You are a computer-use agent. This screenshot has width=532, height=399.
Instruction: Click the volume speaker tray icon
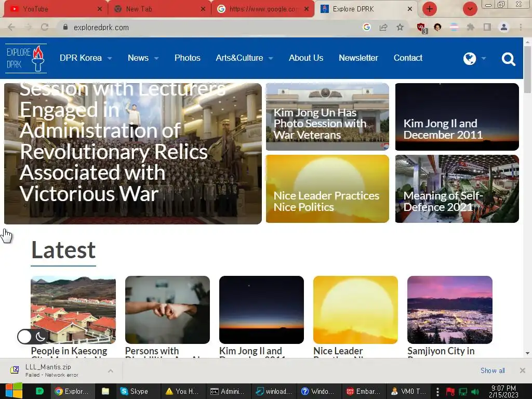click(475, 392)
